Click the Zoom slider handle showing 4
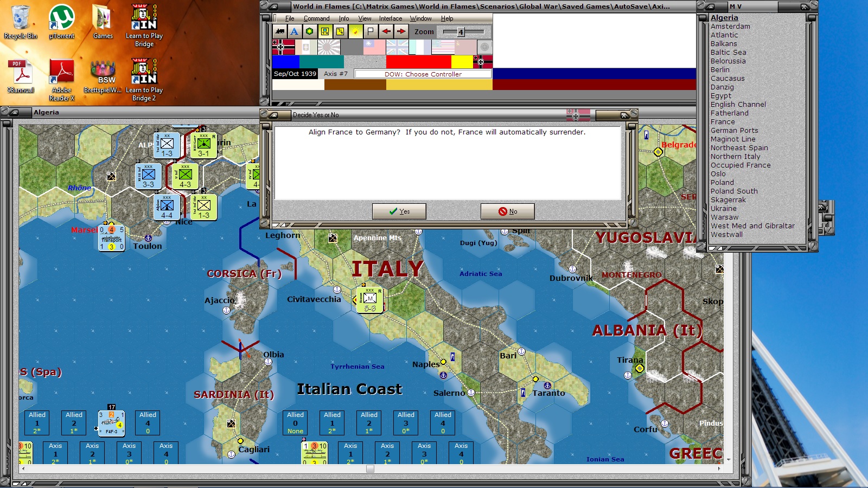This screenshot has height=488, width=868. click(x=461, y=32)
